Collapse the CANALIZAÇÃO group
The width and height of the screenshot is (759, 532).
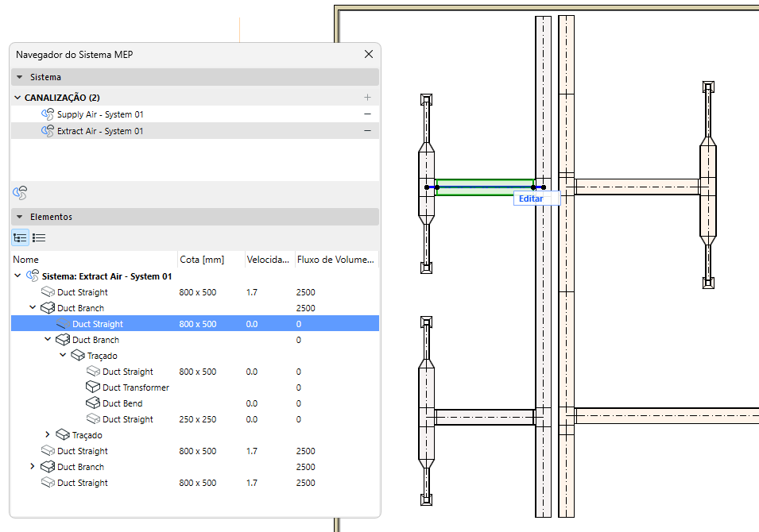[x=17, y=98]
